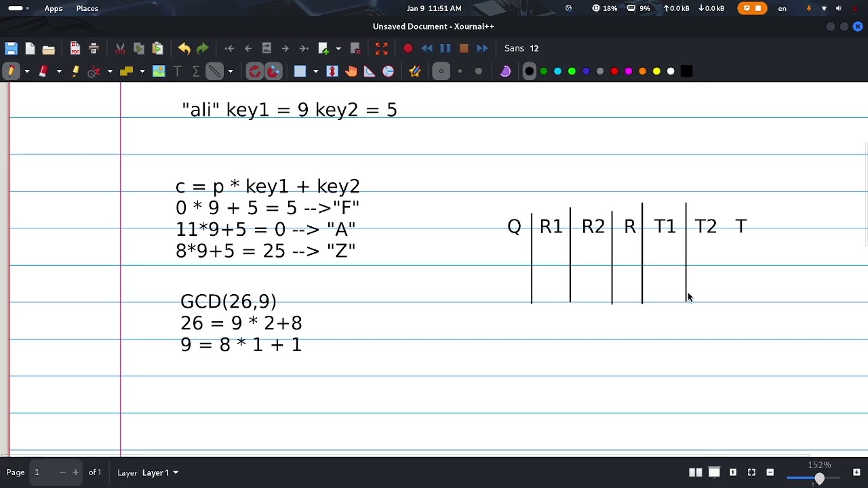868x488 pixels.
Task: Click the Print icon
Action: tap(94, 48)
